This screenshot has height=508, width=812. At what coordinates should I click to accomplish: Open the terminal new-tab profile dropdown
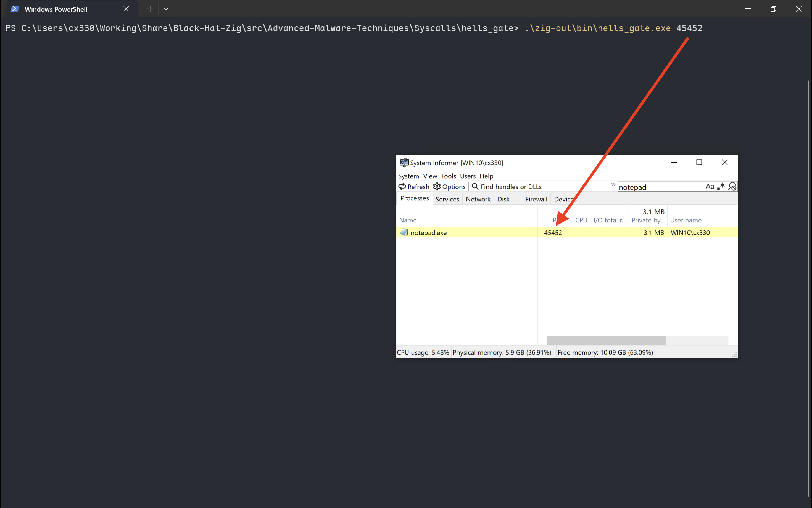pos(166,9)
